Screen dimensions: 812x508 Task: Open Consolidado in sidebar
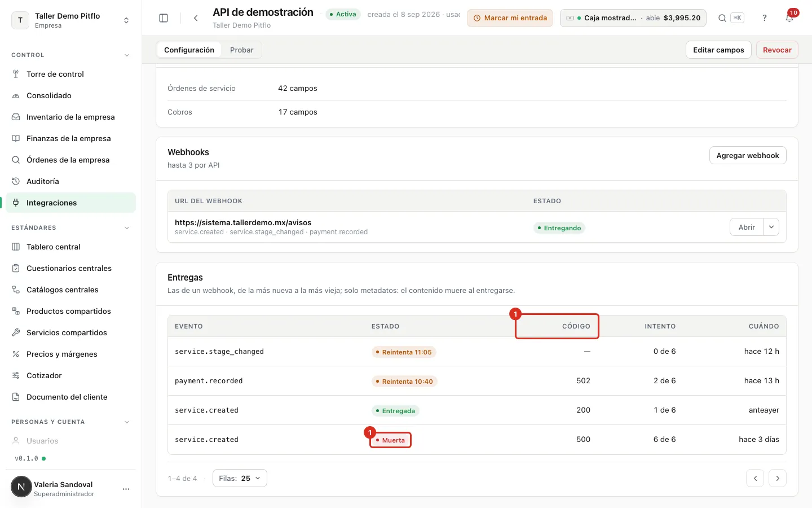(x=70, y=95)
